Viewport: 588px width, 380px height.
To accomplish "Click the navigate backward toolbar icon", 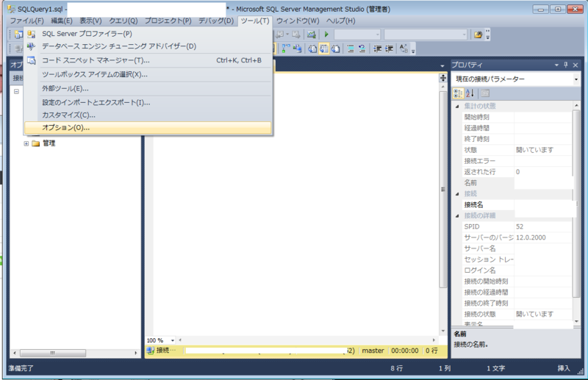I will pos(280,35).
